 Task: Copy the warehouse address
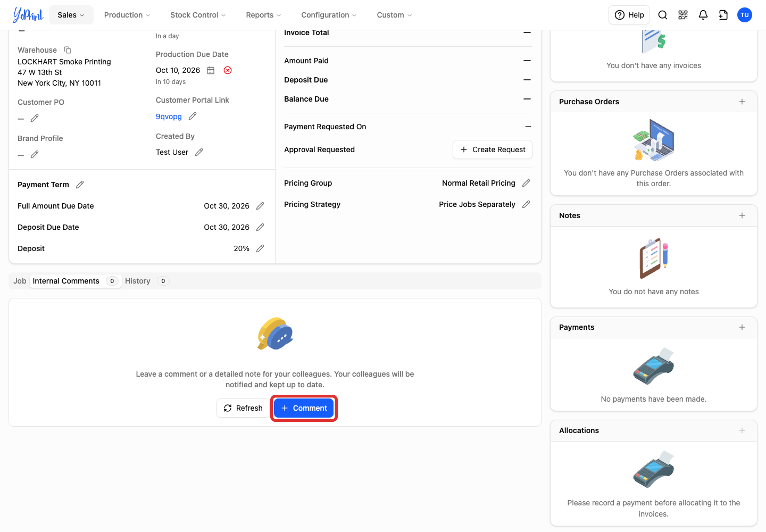point(68,50)
